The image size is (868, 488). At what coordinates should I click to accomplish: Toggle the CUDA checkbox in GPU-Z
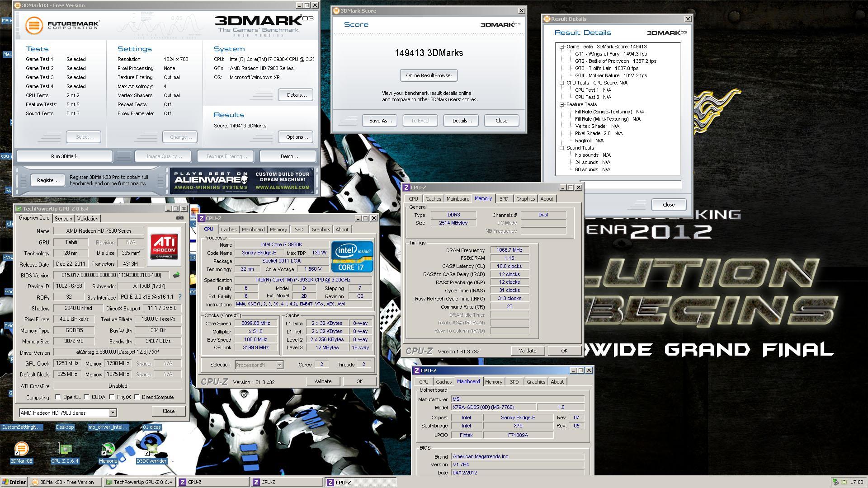(86, 397)
